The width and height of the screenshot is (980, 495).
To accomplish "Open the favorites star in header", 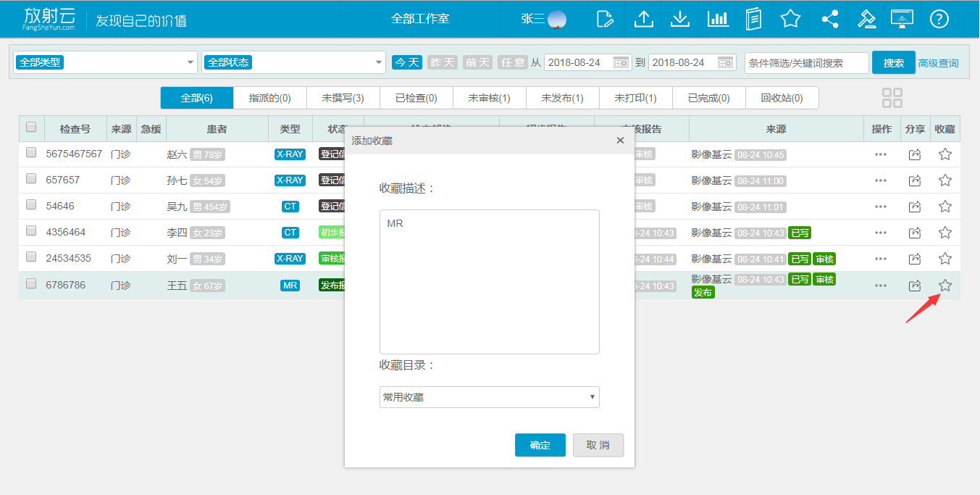I will pyautogui.click(x=790, y=19).
